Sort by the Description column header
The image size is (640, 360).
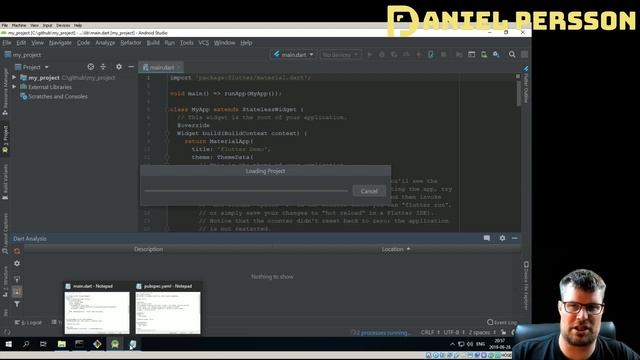[148, 249]
